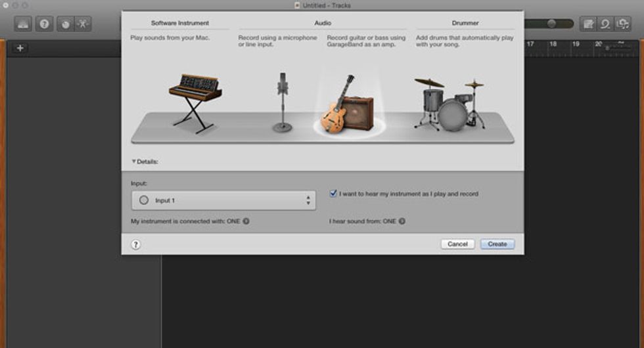Select the microphone audio track type
The image size is (644, 348).
point(283,102)
